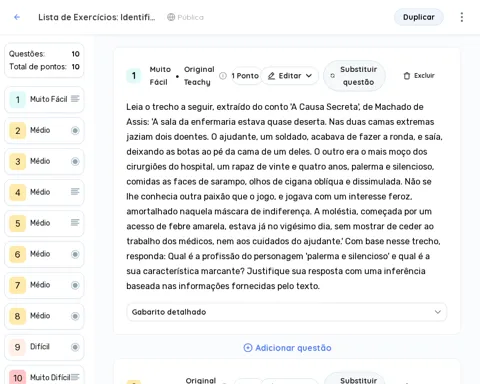Click the radio-type icon on question 2 row

point(75,130)
